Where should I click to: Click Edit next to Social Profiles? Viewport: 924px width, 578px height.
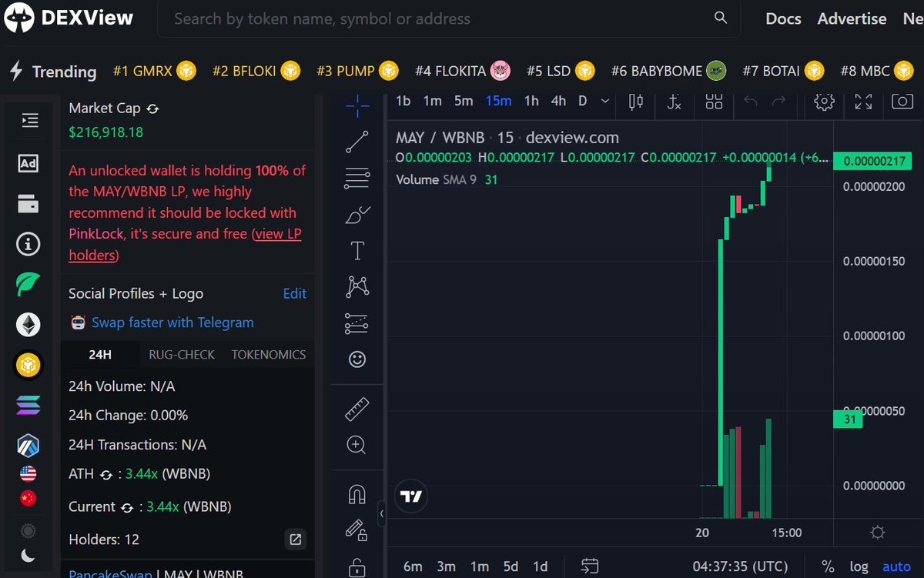[x=295, y=293]
